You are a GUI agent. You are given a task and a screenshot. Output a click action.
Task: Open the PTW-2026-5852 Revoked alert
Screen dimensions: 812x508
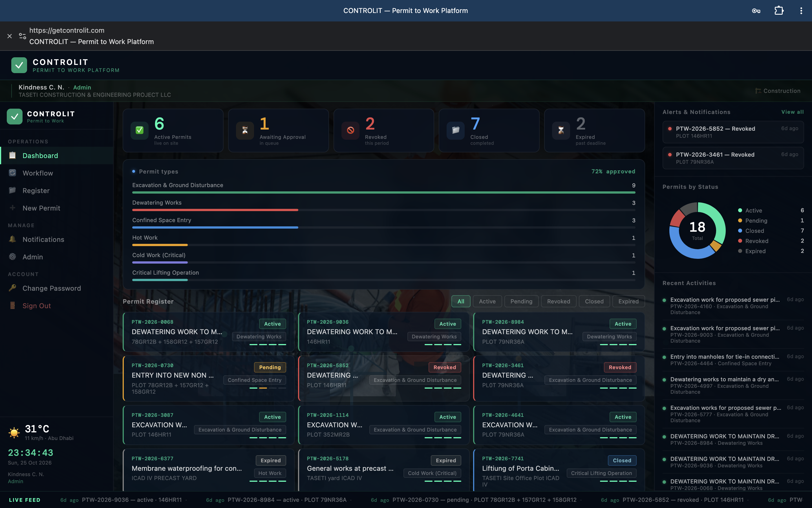tap(733, 132)
